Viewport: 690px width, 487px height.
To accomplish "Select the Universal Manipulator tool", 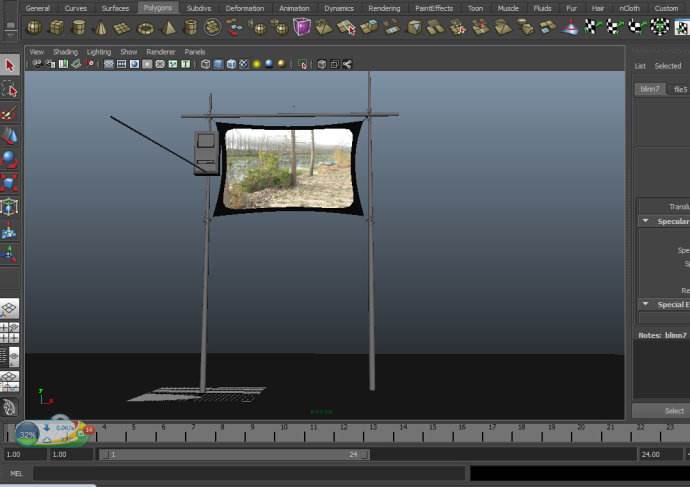I will tap(10, 207).
